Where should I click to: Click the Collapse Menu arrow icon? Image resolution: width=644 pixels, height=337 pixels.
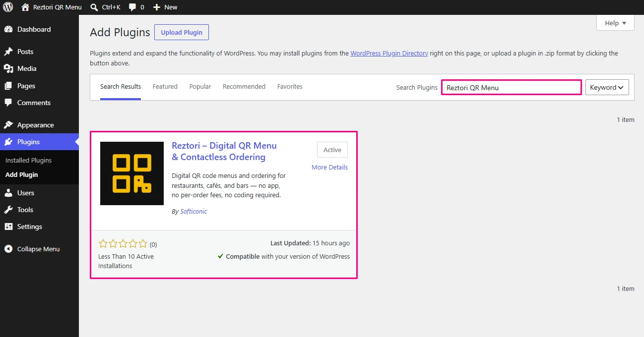[x=8, y=249]
